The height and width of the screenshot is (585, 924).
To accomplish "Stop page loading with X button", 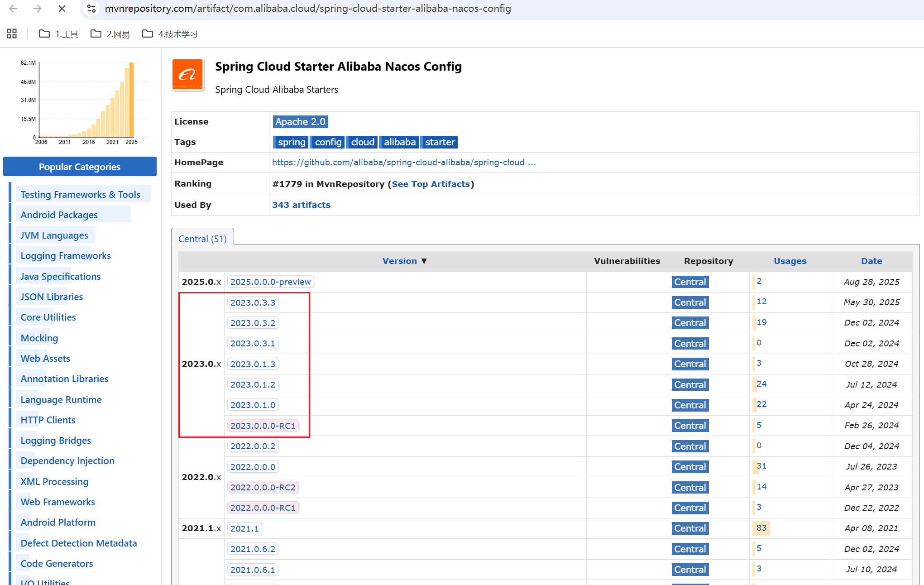I will pyautogui.click(x=62, y=9).
